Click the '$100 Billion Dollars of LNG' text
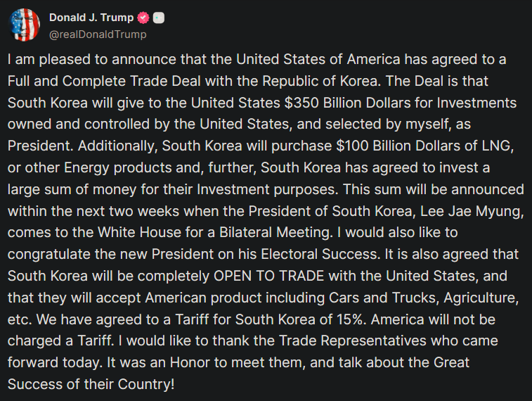 click(x=423, y=146)
